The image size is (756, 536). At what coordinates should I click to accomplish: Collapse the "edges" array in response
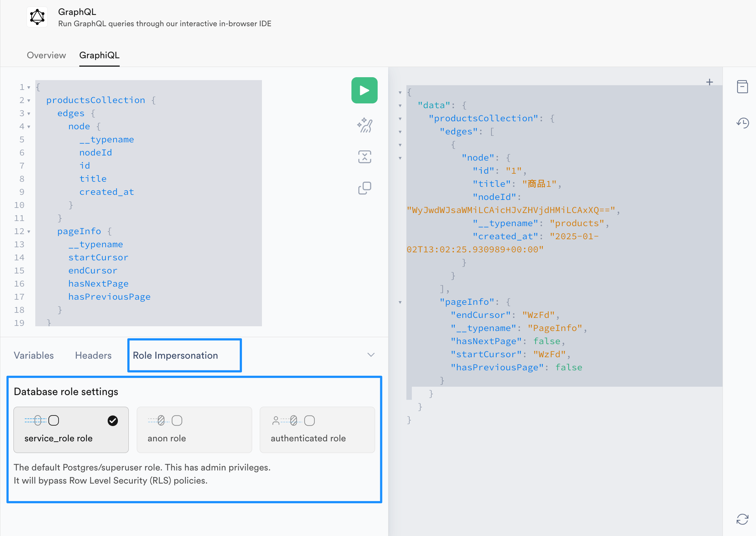coord(400,132)
